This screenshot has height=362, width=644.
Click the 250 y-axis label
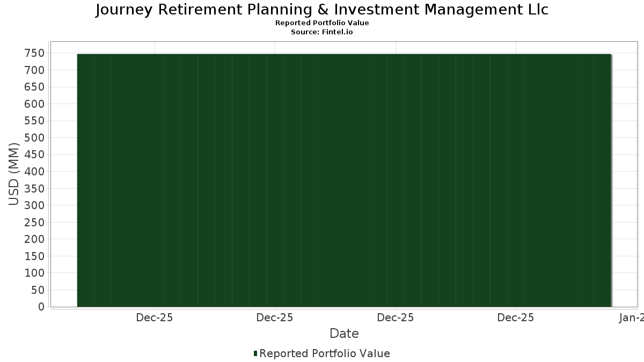pyautogui.click(x=34, y=223)
